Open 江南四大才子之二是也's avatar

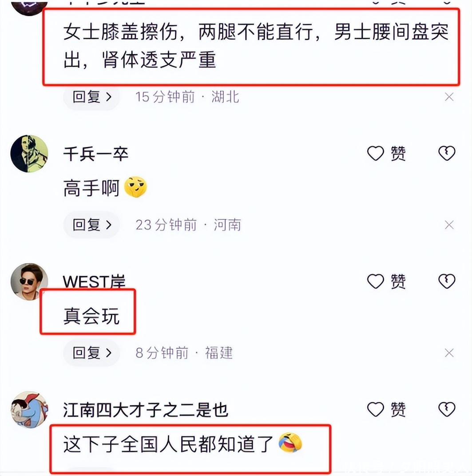pyautogui.click(x=29, y=410)
